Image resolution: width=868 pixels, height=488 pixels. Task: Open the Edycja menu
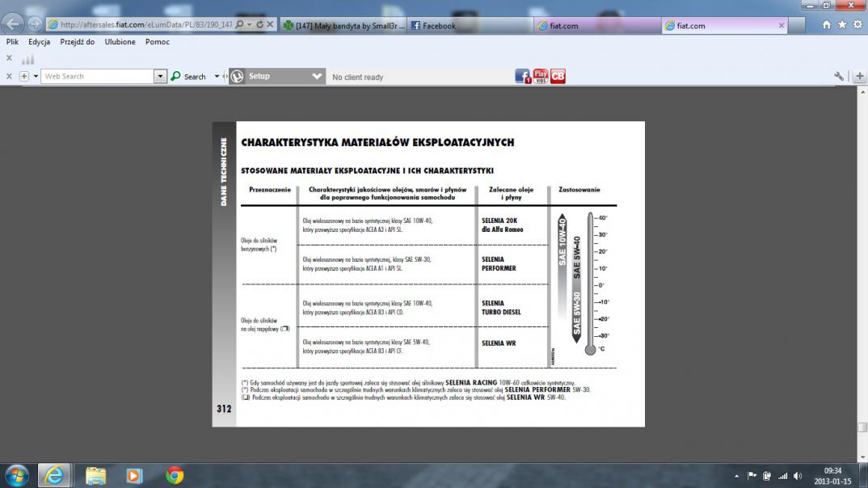coord(40,42)
